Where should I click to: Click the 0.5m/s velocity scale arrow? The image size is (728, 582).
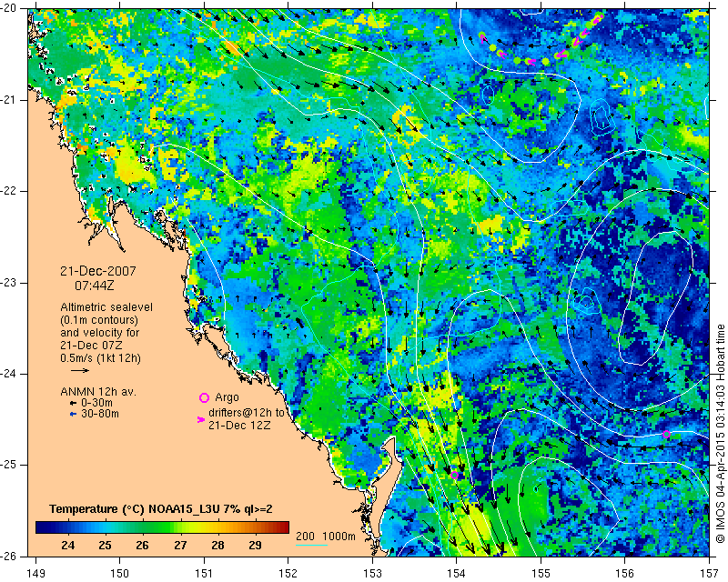pos(80,370)
